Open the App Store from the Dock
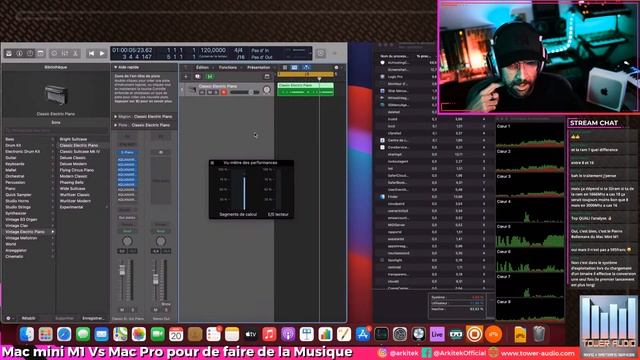Image resolution: width=640 pixels, height=360 pixels. (x=362, y=334)
